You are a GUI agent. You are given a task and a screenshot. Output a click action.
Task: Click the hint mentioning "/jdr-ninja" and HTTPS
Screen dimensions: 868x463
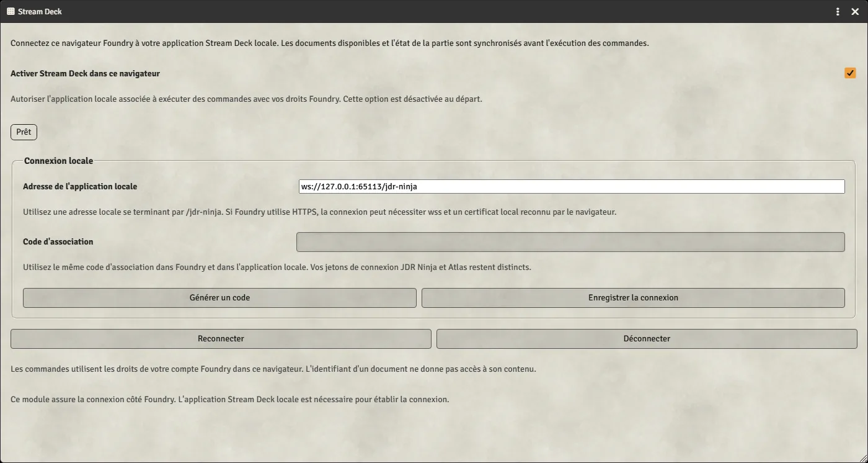click(319, 212)
